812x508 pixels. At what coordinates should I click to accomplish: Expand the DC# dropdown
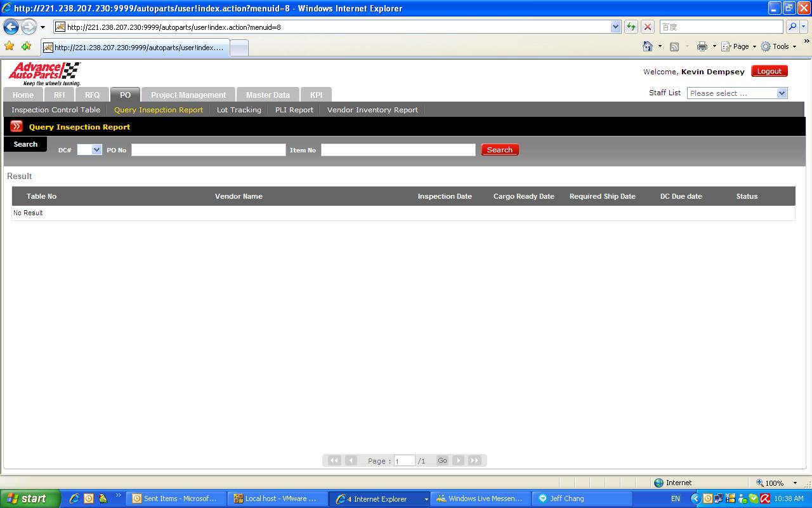pos(89,150)
